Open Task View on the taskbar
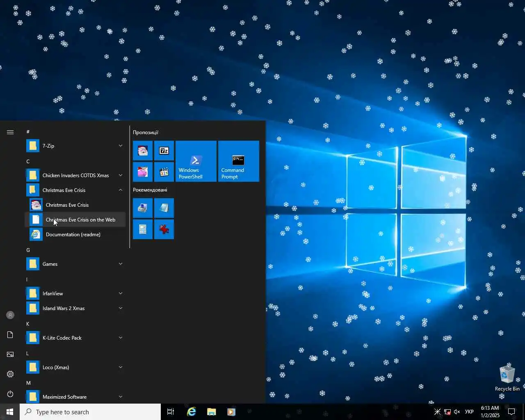The height and width of the screenshot is (420, 525). (171, 412)
